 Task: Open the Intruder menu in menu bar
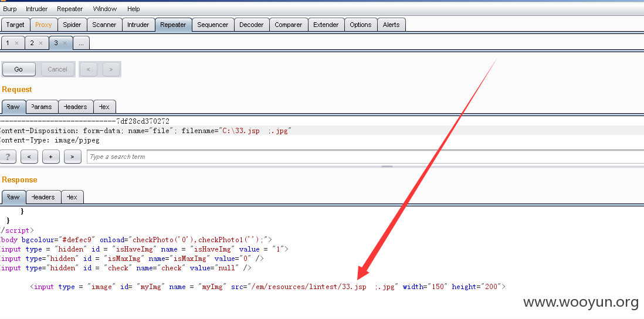coord(36,9)
